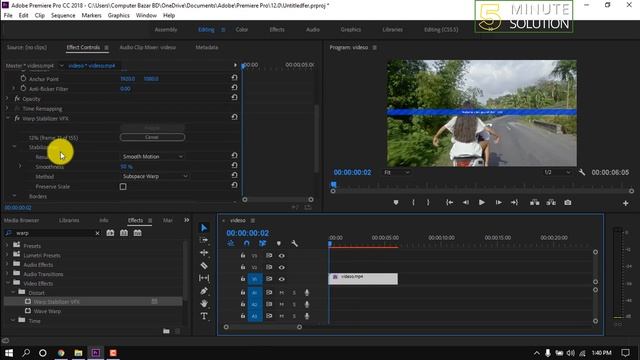This screenshot has width=640, height=360.
Task: Open the Result Smooth Motion dropdown
Action: [153, 156]
